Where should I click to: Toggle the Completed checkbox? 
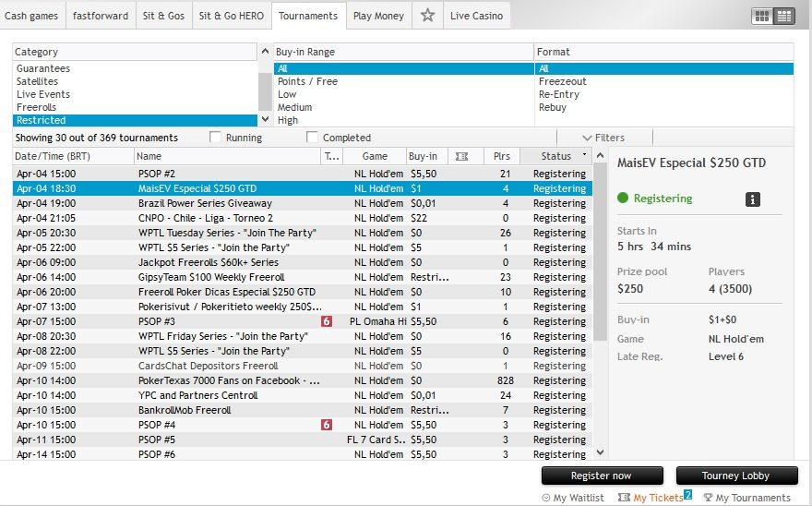(312, 137)
